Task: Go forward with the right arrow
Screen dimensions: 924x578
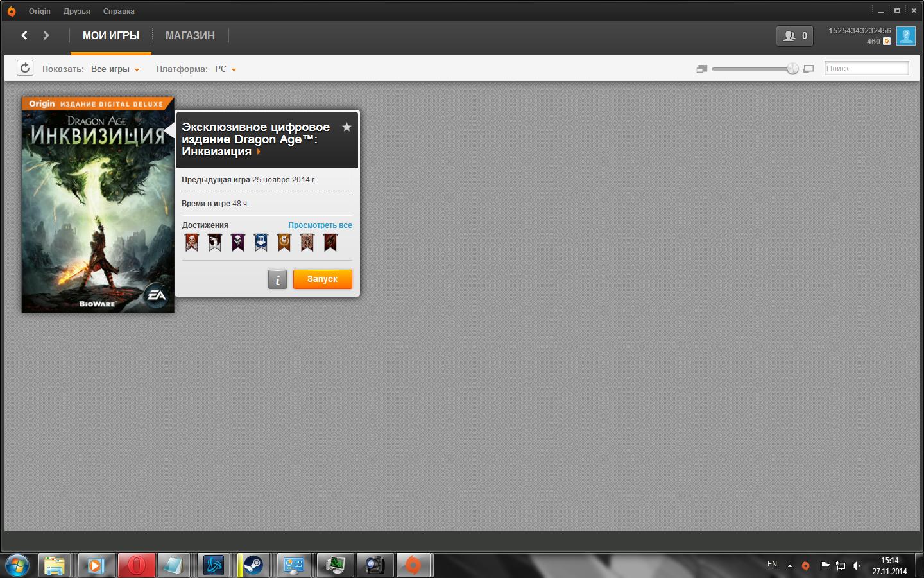Action: pos(46,35)
